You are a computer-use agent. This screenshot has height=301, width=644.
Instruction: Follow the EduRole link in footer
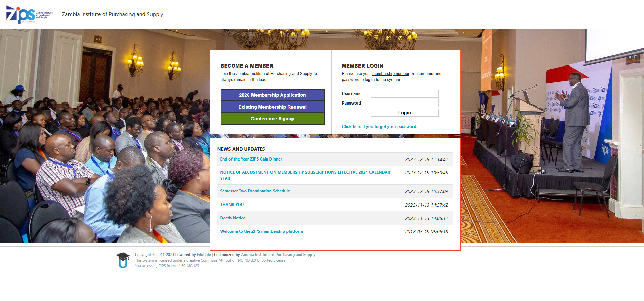pyautogui.click(x=204, y=255)
